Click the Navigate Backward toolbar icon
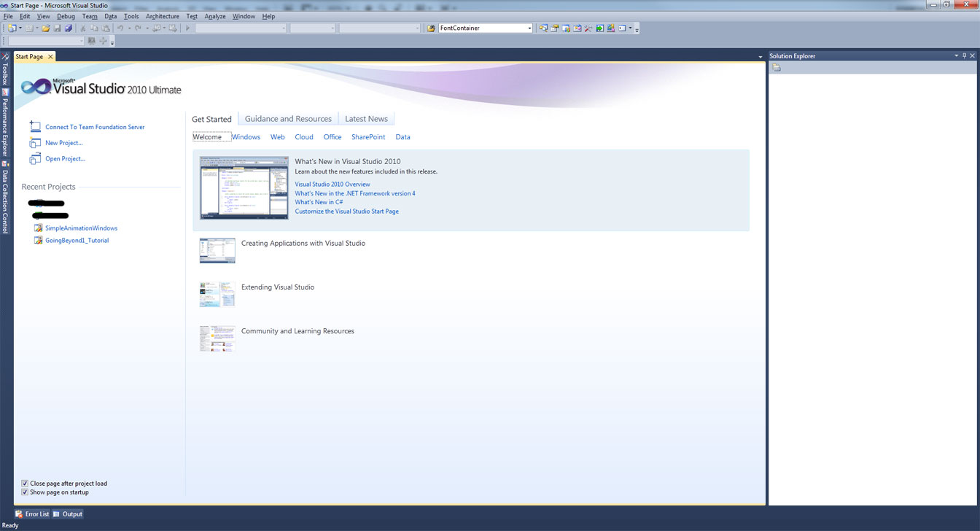Viewport: 980px width, 531px height. (156, 28)
